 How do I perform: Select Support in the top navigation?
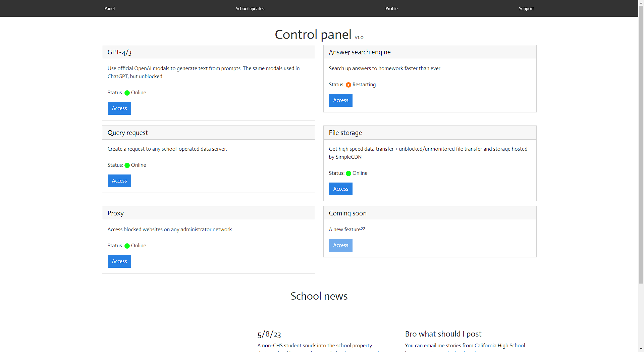click(526, 8)
